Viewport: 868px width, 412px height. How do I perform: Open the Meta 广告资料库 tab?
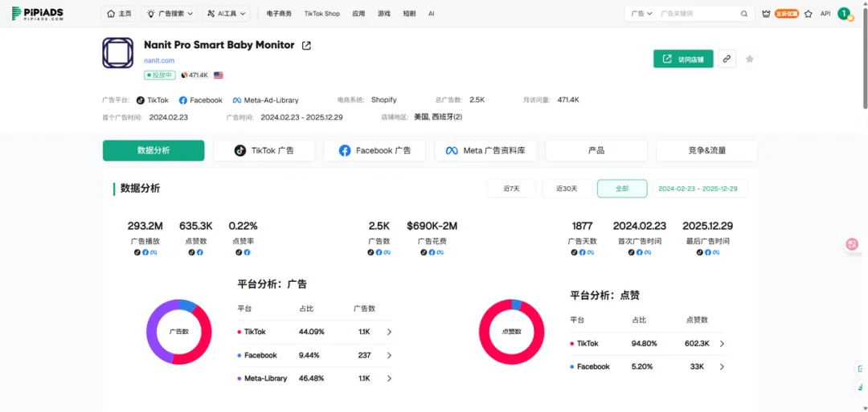[485, 150]
